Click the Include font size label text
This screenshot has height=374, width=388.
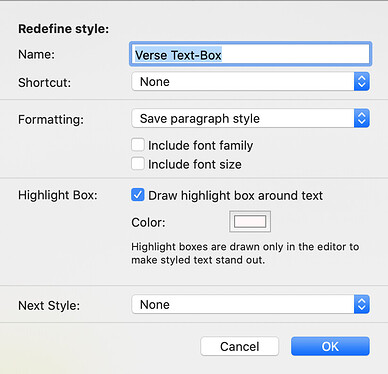pos(195,164)
